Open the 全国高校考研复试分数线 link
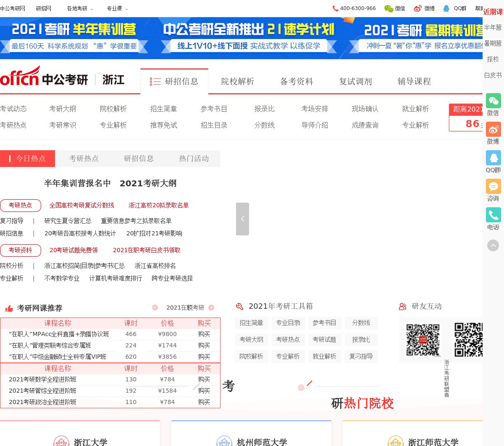Viewport: 504px width, 446px height. click(81, 205)
